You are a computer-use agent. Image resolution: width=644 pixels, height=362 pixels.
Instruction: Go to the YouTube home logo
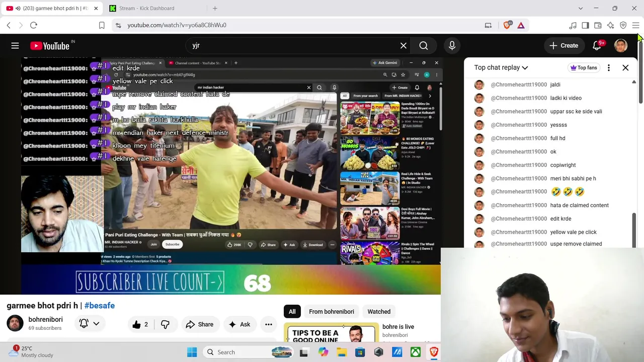point(50,46)
